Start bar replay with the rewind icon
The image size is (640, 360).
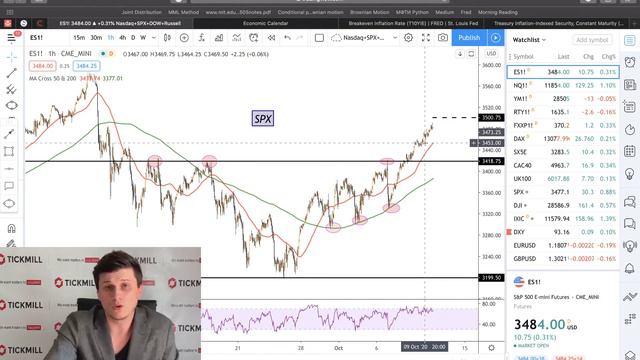coord(271,38)
